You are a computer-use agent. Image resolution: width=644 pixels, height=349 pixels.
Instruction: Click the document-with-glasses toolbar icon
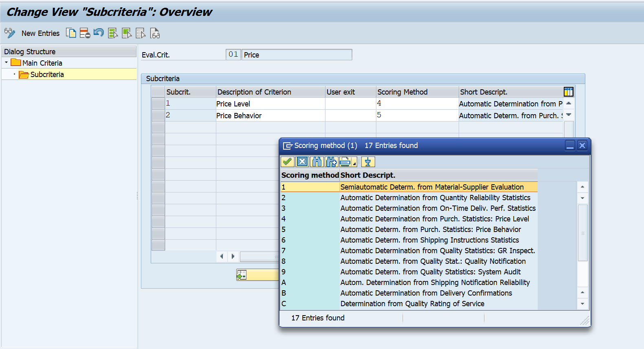(155, 33)
